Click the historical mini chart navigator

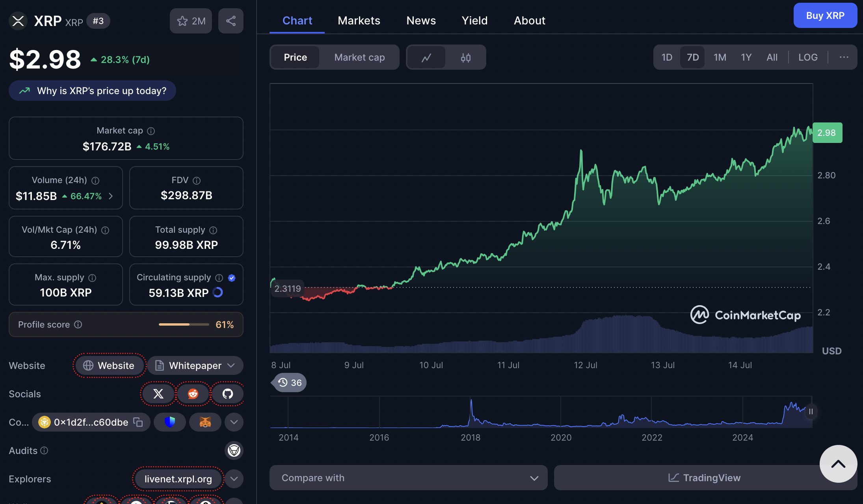541,412
